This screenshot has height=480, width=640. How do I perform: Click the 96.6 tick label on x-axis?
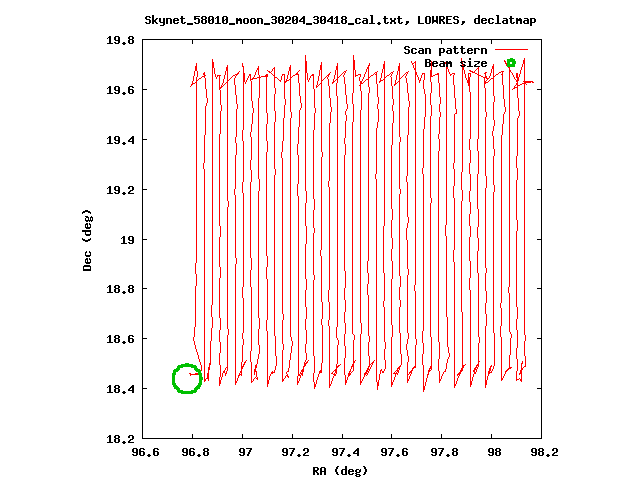[145, 453]
